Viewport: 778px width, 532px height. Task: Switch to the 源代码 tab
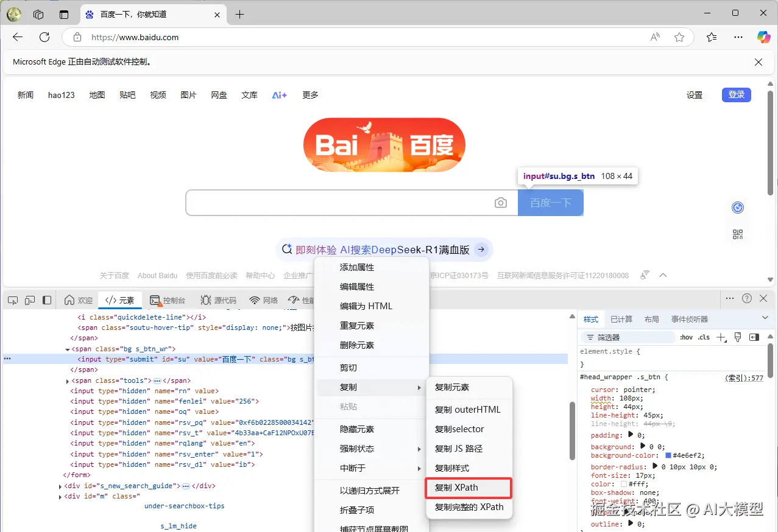[217, 300]
